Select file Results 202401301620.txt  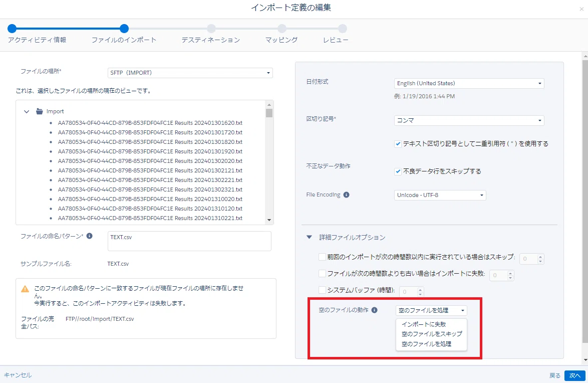(150, 123)
